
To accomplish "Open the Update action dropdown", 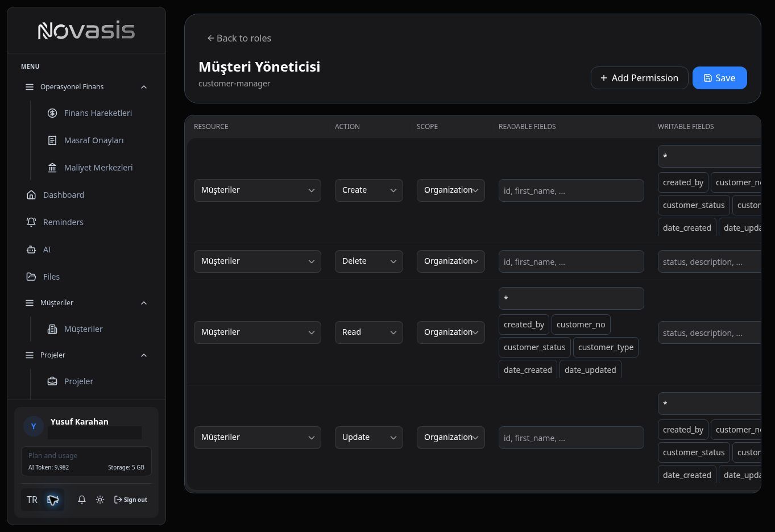I will pos(369,438).
